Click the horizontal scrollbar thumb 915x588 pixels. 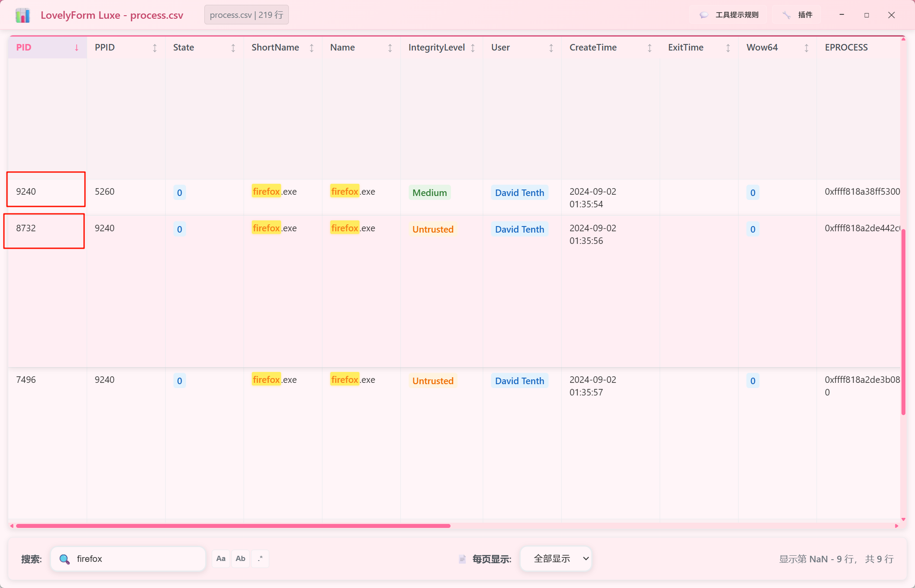coord(233,526)
